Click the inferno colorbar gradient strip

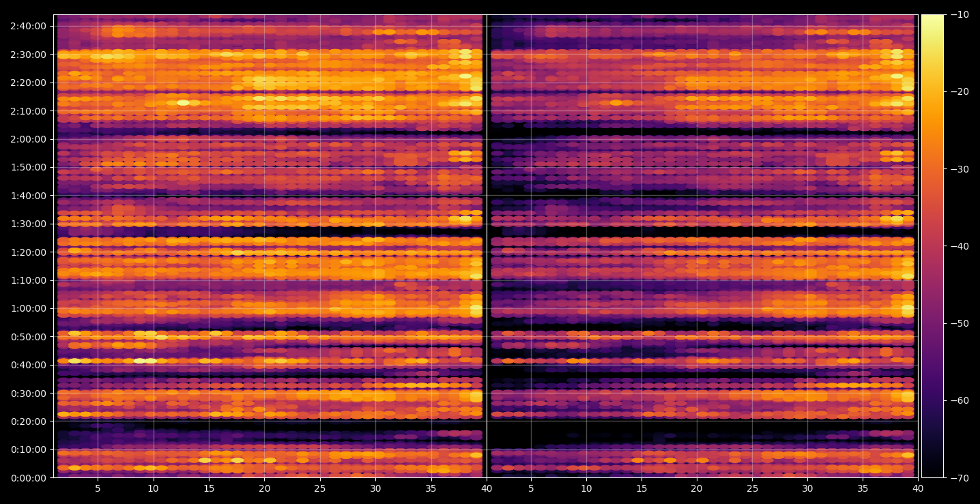932,246
